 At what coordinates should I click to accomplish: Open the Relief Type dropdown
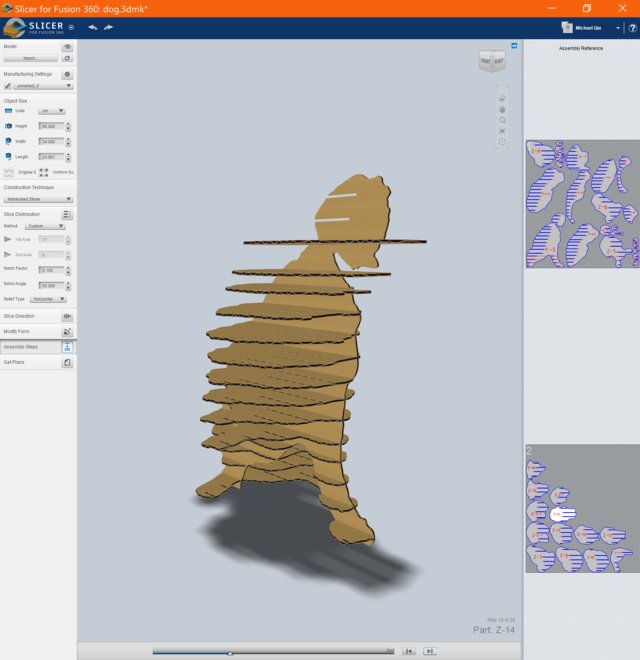click(x=48, y=299)
